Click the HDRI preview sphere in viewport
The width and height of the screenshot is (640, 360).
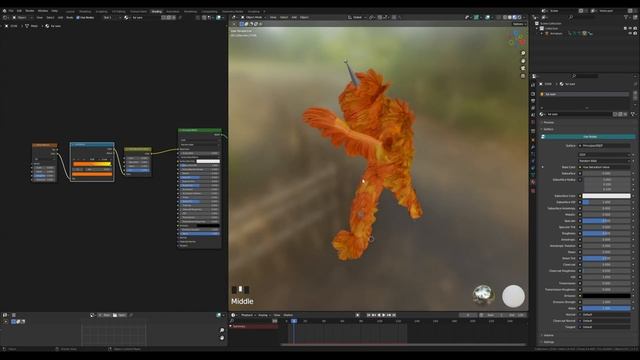click(x=484, y=295)
